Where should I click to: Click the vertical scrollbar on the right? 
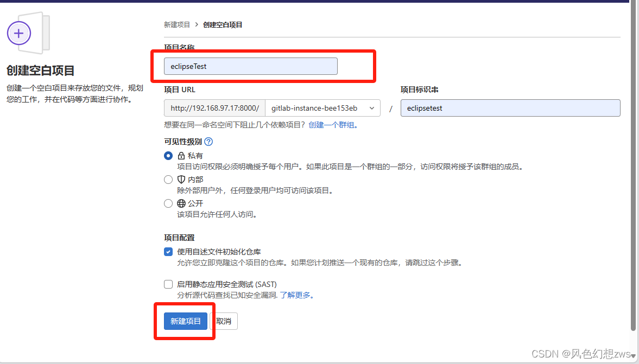(x=634, y=163)
